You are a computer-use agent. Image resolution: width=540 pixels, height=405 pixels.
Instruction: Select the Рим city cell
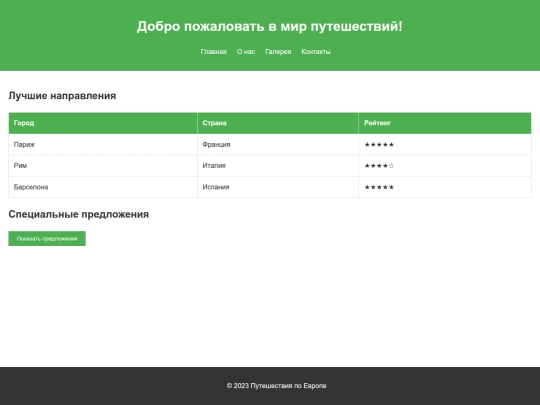point(103,166)
